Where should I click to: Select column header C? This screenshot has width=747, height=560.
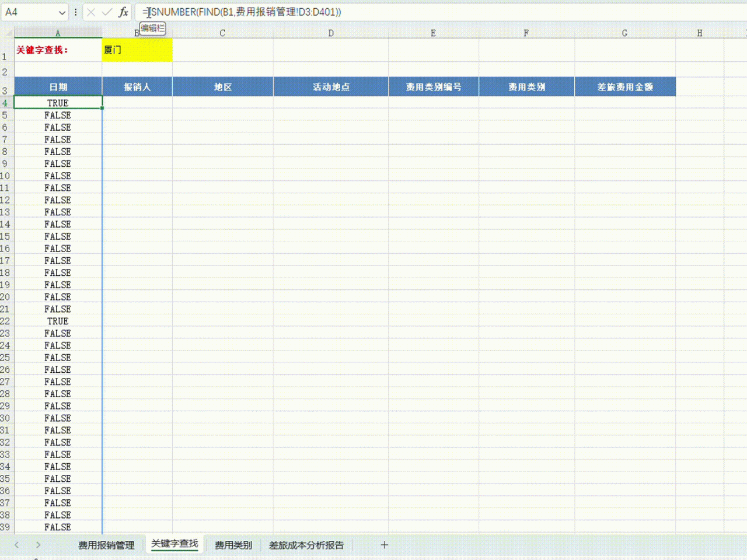[222, 33]
